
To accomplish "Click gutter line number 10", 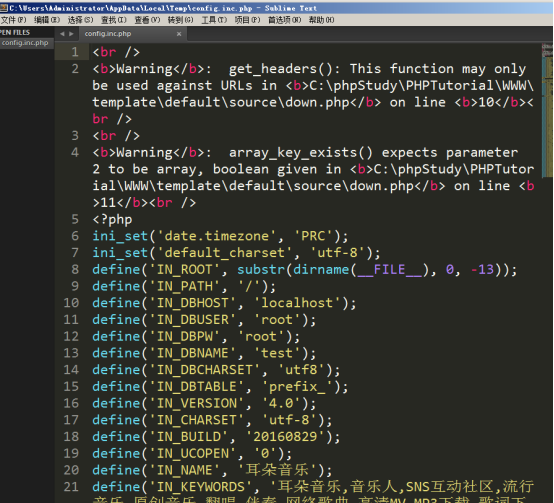I will (71, 303).
